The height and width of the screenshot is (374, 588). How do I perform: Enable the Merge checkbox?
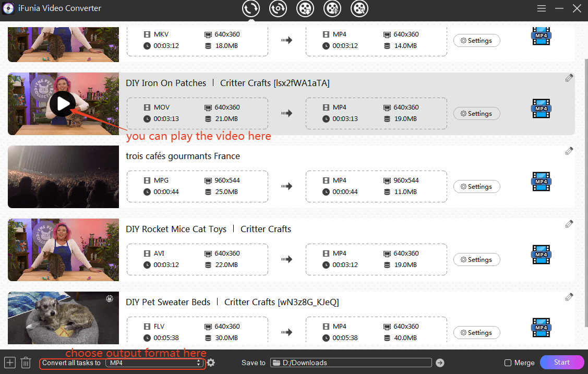coord(508,363)
